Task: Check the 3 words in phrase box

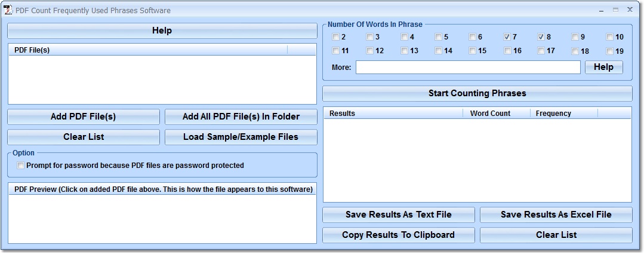Action: click(370, 37)
